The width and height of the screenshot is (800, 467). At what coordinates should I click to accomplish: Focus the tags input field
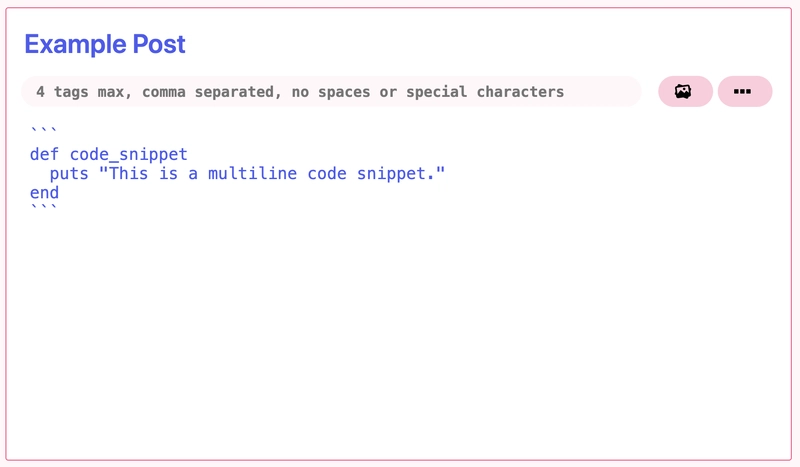[331, 92]
